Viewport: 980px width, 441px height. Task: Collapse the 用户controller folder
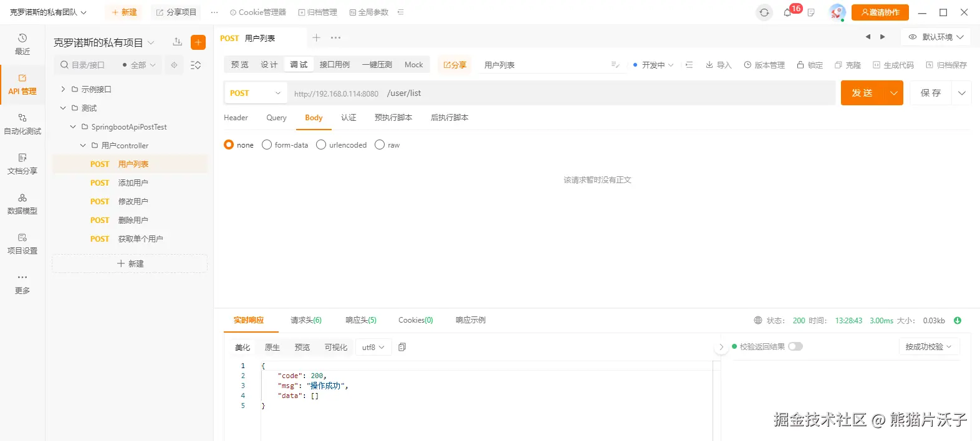(83, 145)
